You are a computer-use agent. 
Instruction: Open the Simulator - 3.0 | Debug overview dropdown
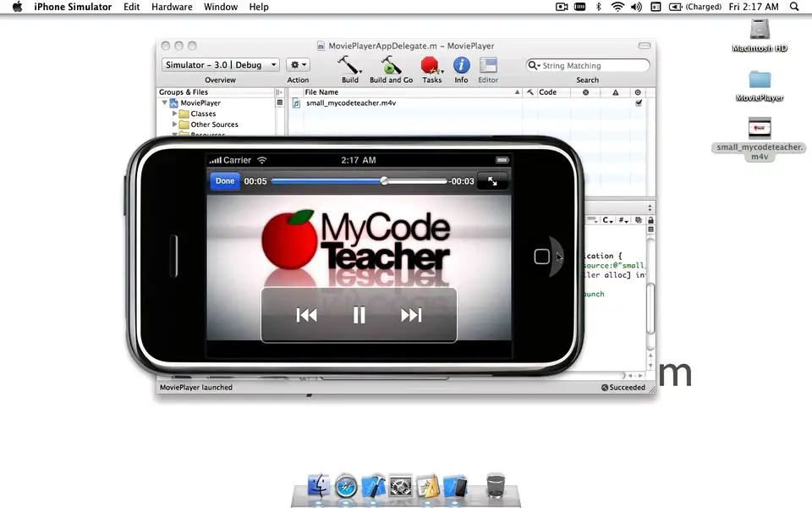click(x=221, y=65)
